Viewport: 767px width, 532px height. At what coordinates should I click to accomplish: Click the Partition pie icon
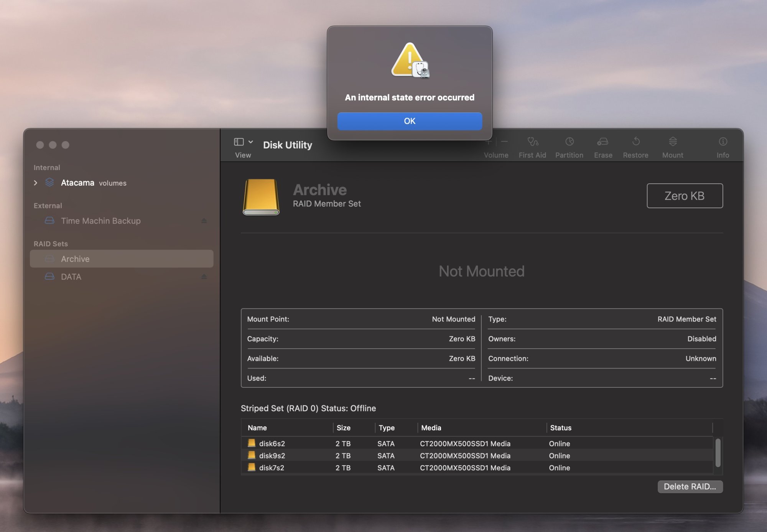569,142
